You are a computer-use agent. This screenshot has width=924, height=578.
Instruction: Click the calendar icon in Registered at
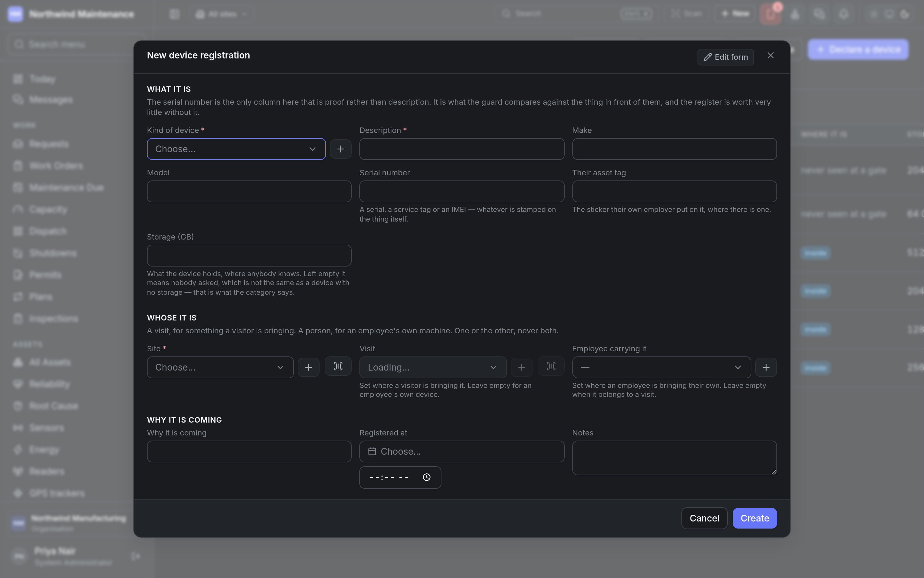pyautogui.click(x=372, y=451)
